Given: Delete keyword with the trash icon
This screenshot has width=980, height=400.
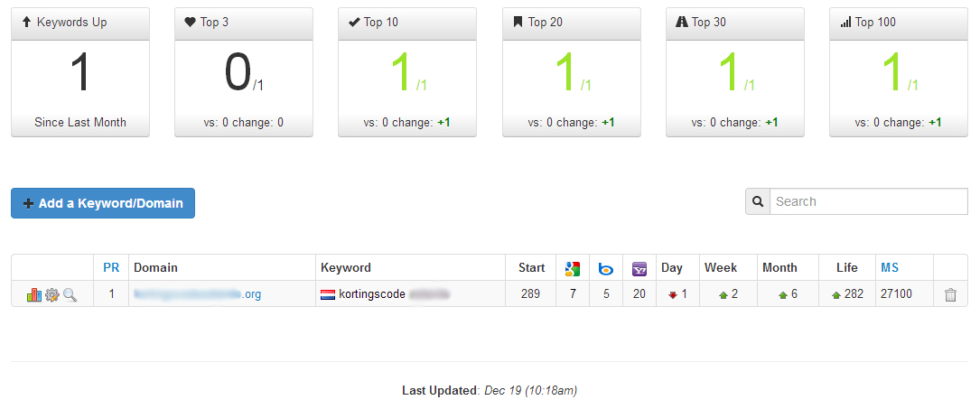Looking at the screenshot, I should pos(950,295).
